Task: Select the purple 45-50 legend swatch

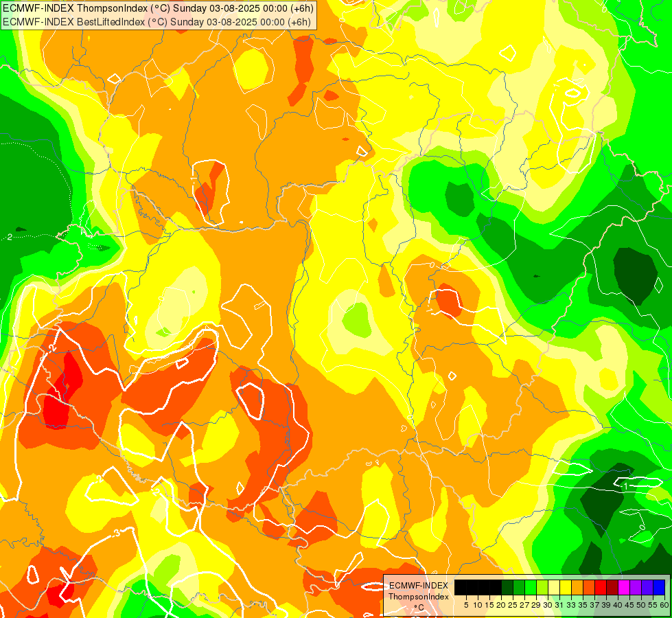Action: click(x=636, y=588)
